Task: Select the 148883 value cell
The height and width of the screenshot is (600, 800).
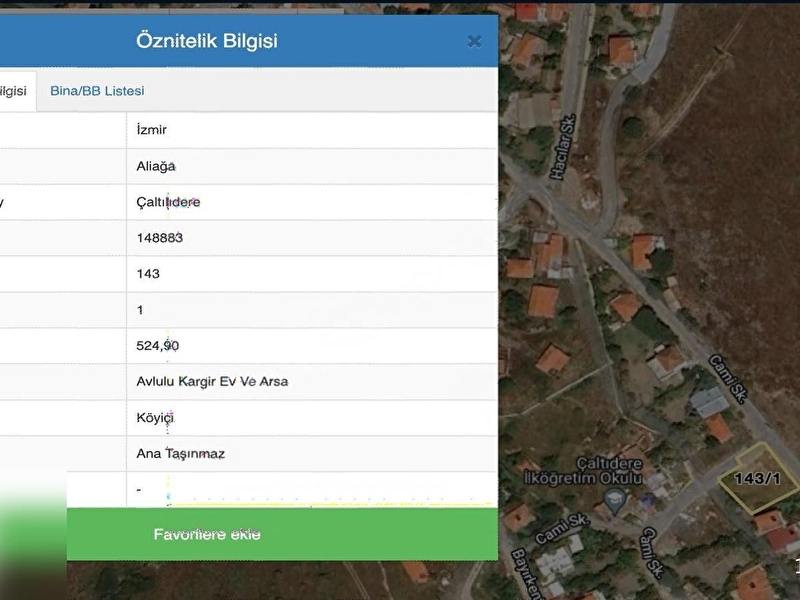Action: coord(159,238)
